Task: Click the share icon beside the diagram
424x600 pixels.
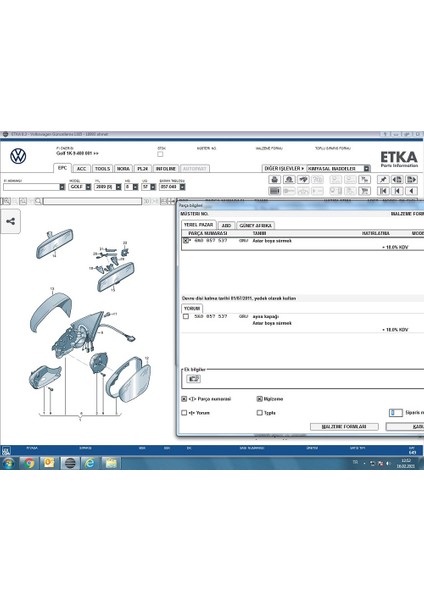Action: [10, 221]
